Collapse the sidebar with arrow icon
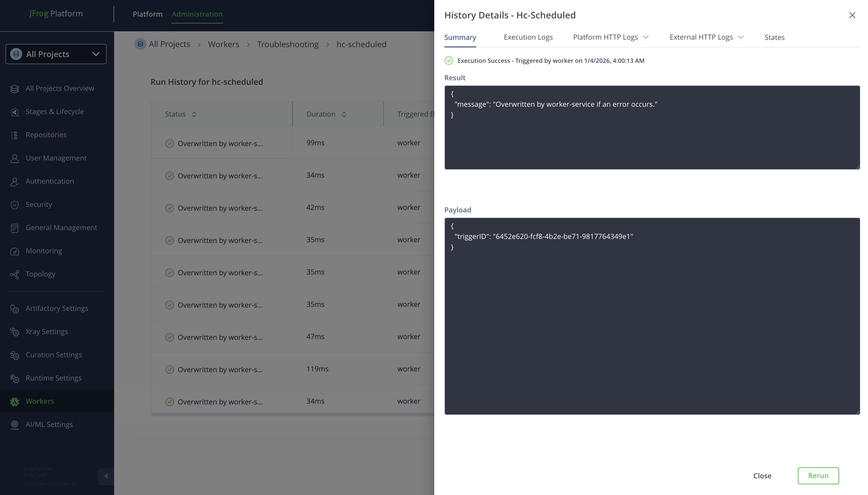The image size is (868, 495). [x=106, y=476]
